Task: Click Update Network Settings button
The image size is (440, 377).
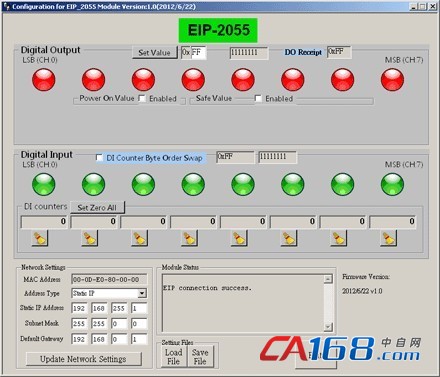Action: [83, 359]
